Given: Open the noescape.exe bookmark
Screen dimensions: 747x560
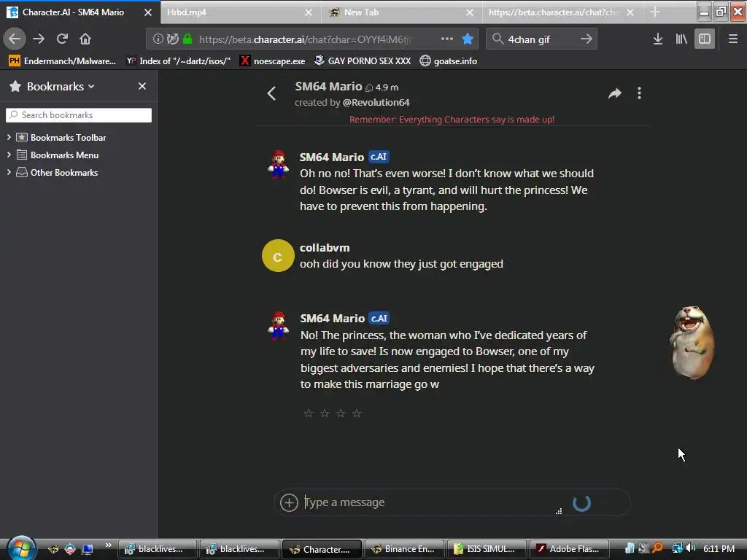Looking at the screenshot, I should pyautogui.click(x=273, y=61).
